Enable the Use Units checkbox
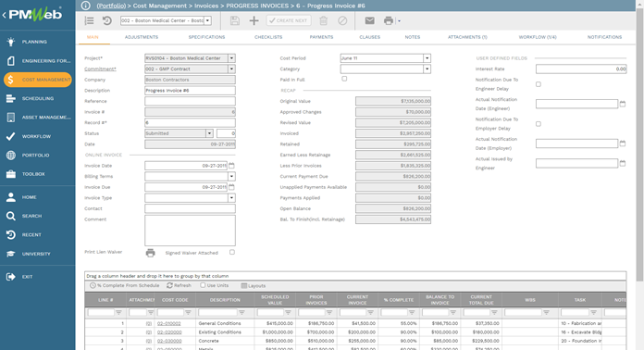The image size is (644, 350). click(203, 285)
